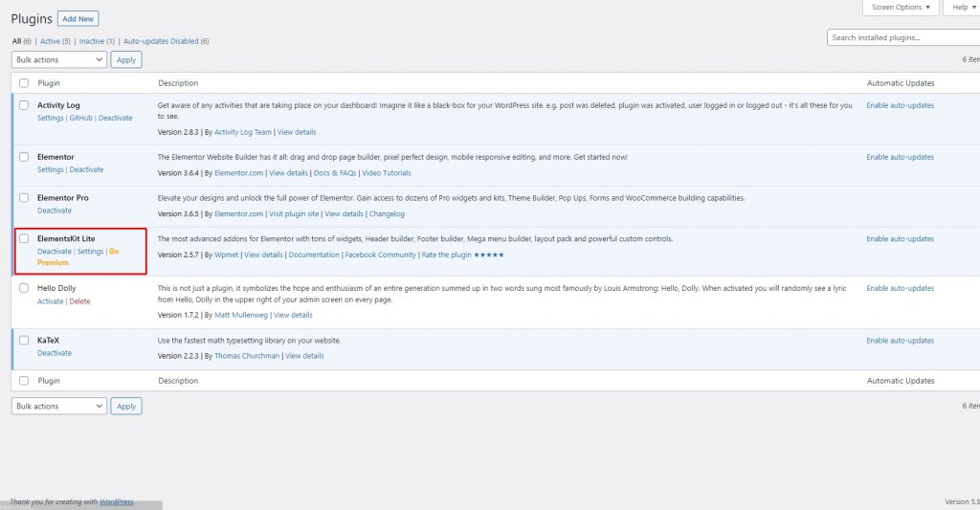Deactivate the Elementor Pro plugin
Image resolution: width=980 pixels, height=510 pixels.
click(55, 211)
